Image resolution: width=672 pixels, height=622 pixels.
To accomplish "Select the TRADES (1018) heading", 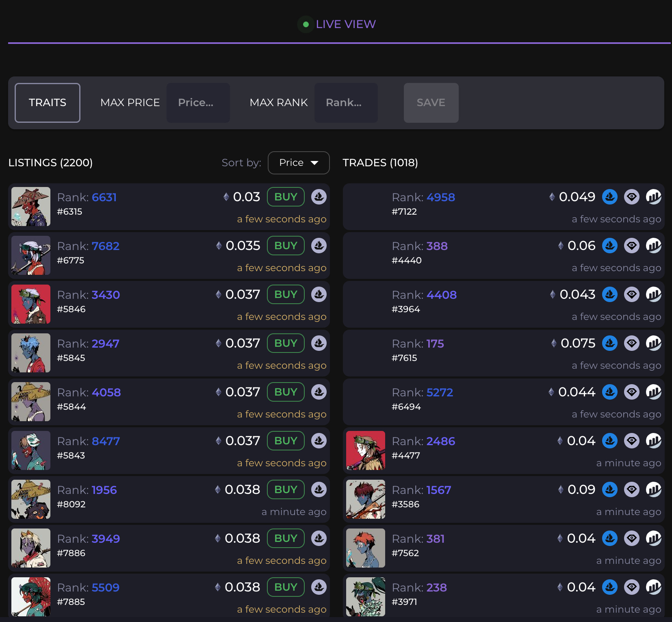I will tap(380, 163).
